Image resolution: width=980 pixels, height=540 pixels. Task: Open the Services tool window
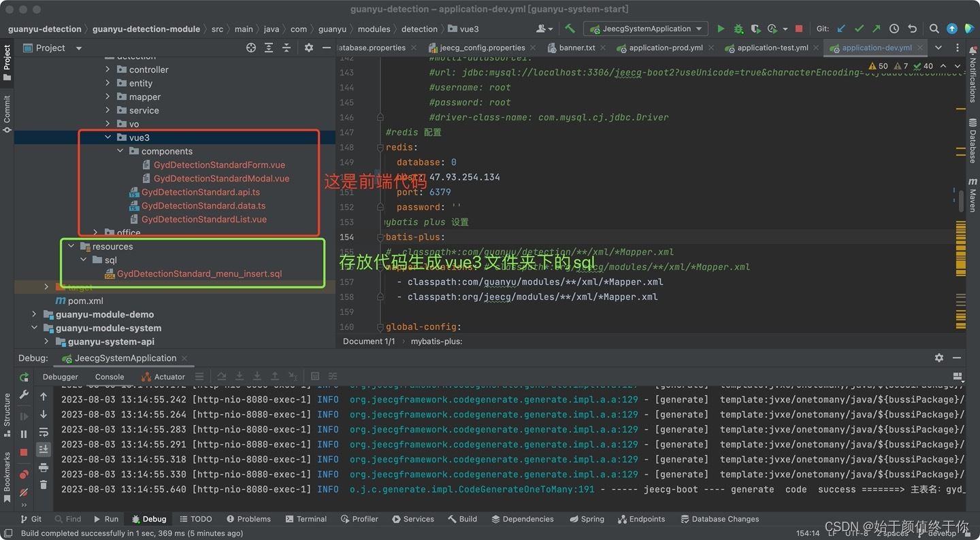tap(413, 519)
